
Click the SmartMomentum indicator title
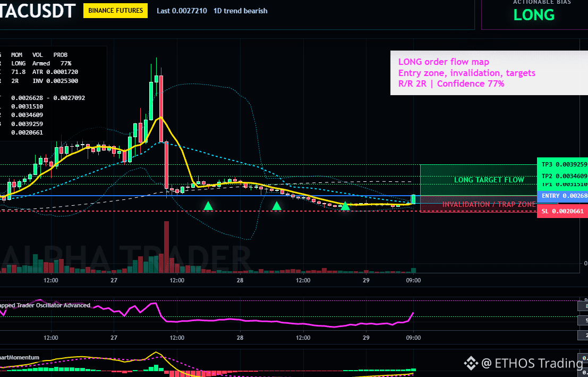tap(20, 357)
